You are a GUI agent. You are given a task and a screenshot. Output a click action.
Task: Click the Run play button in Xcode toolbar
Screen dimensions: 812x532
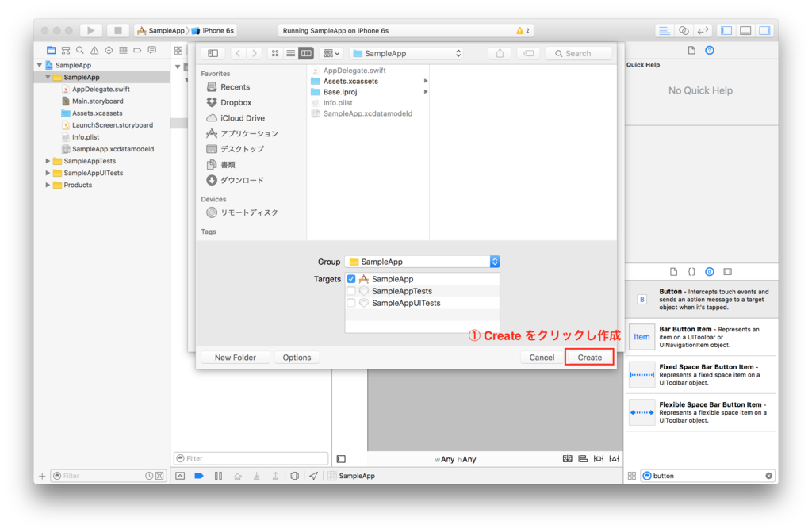(90, 31)
